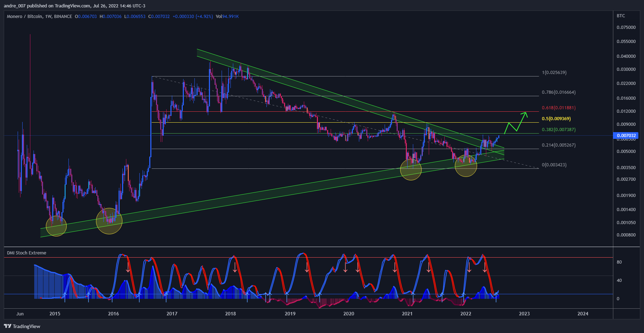Image resolution: width=644 pixels, height=333 pixels.
Task: Click the open value O0.006703
Action: pyautogui.click(x=86, y=17)
